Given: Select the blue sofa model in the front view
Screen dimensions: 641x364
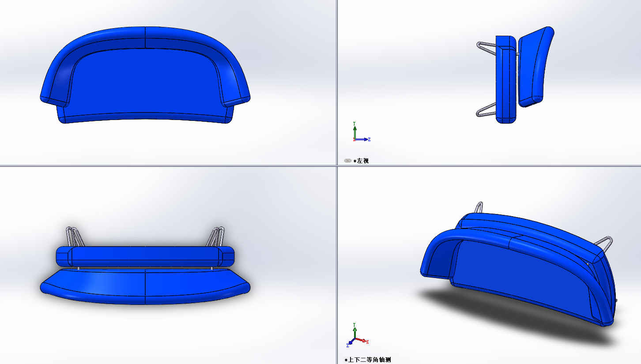Looking at the screenshot, I should tap(145, 75).
